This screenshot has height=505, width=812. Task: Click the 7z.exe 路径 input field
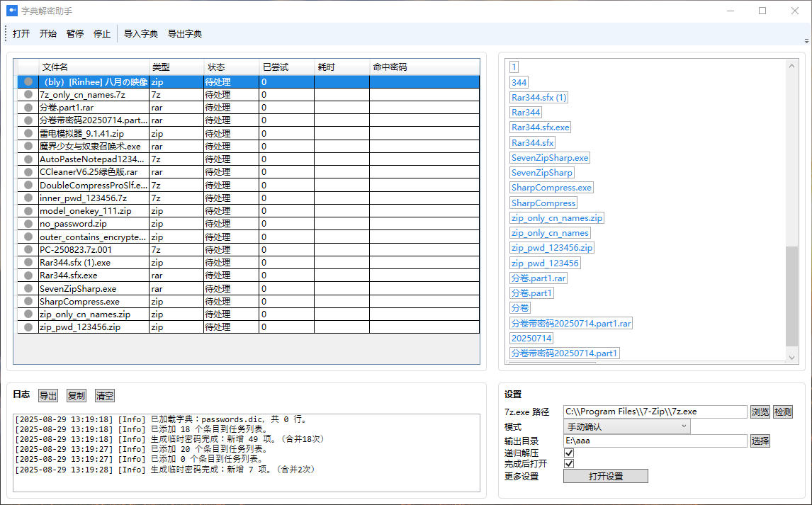point(655,412)
